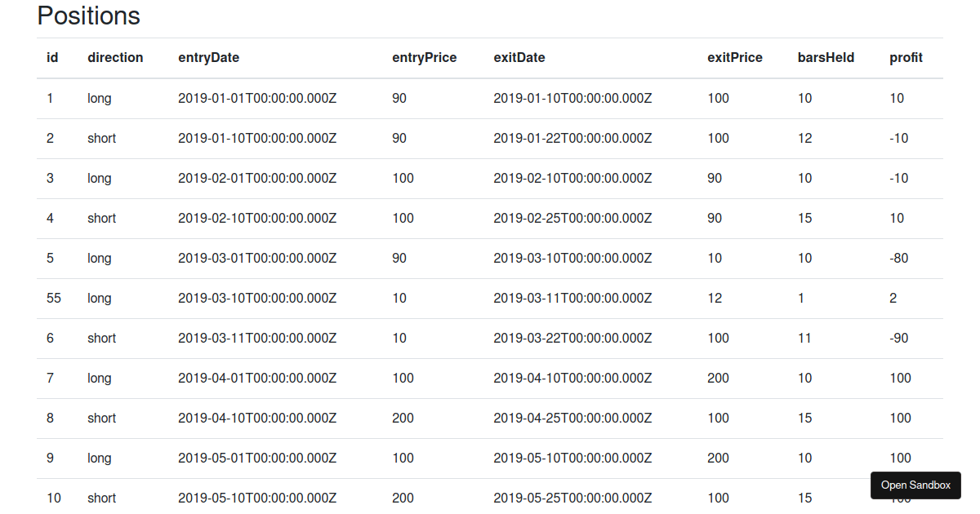Click entry date 2019-04-01 in row 7
This screenshot has height=514, width=980.
tap(257, 378)
